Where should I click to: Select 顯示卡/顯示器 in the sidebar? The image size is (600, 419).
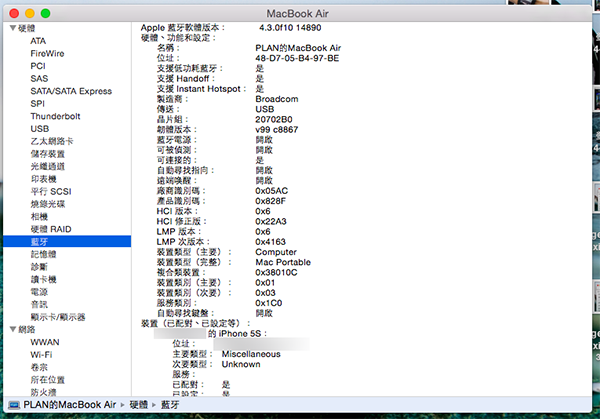point(57,316)
